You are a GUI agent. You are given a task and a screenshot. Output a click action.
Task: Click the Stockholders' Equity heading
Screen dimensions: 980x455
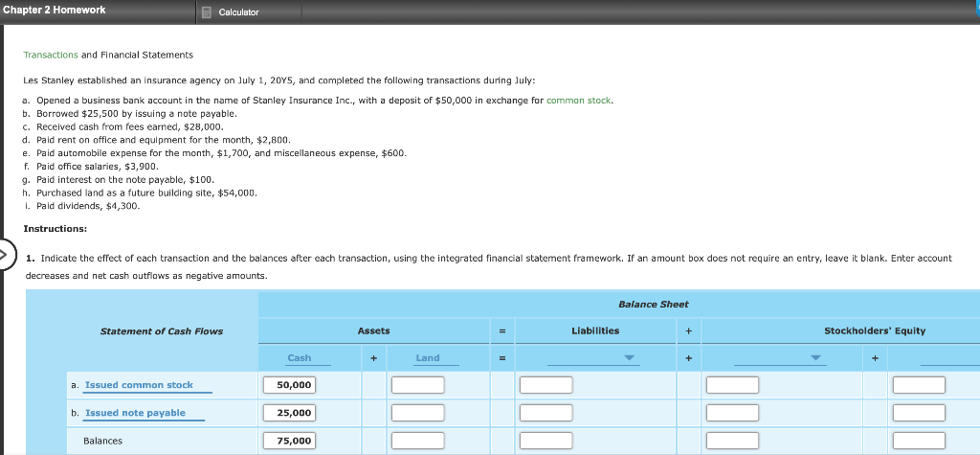click(875, 331)
